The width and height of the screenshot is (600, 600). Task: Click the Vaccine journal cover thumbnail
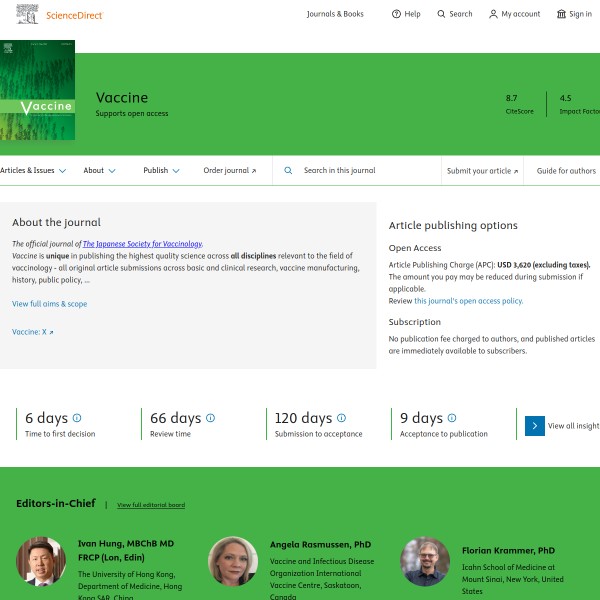coord(35,92)
